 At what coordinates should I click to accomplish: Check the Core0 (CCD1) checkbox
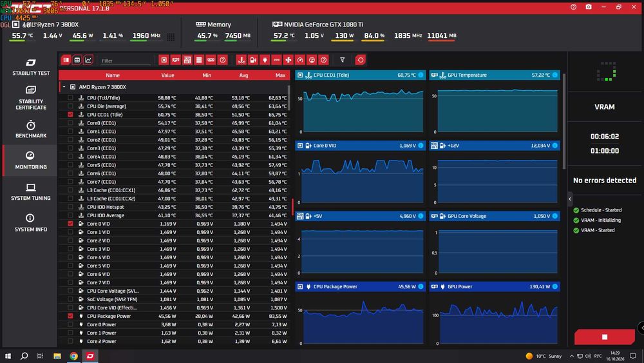(x=70, y=123)
